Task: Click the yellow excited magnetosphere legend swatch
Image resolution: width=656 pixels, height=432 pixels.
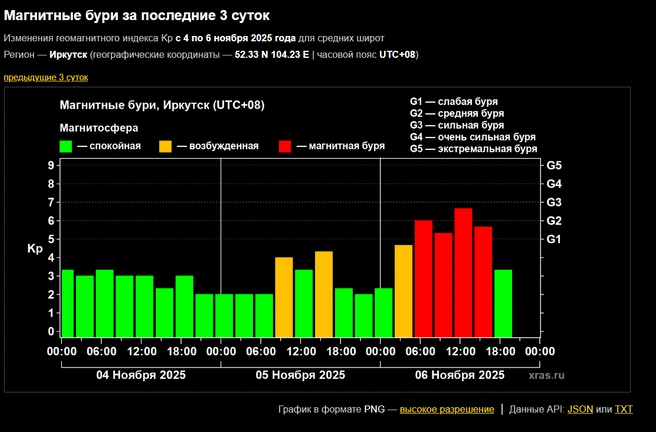Action: (165, 146)
